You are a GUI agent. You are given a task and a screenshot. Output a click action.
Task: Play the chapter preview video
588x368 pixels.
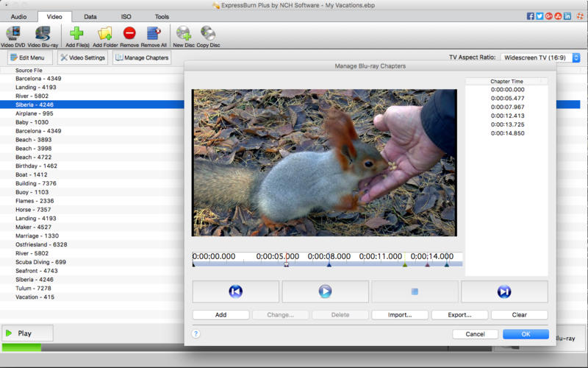(325, 291)
